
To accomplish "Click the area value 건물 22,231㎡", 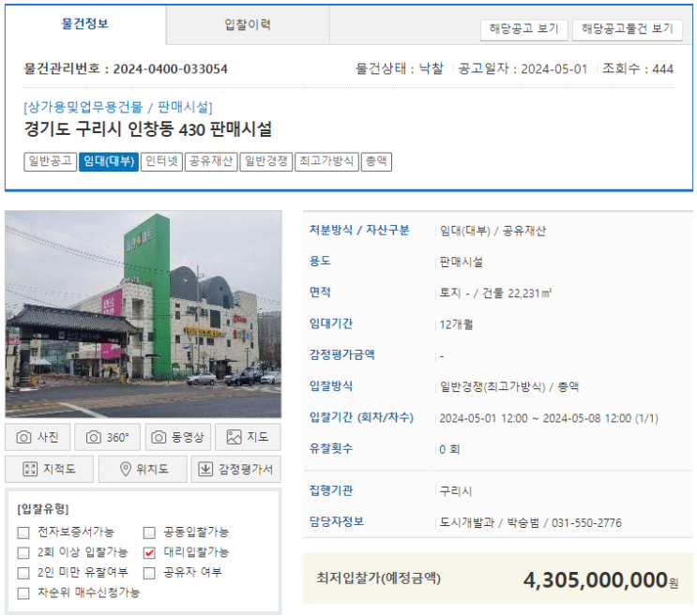I will click(517, 293).
